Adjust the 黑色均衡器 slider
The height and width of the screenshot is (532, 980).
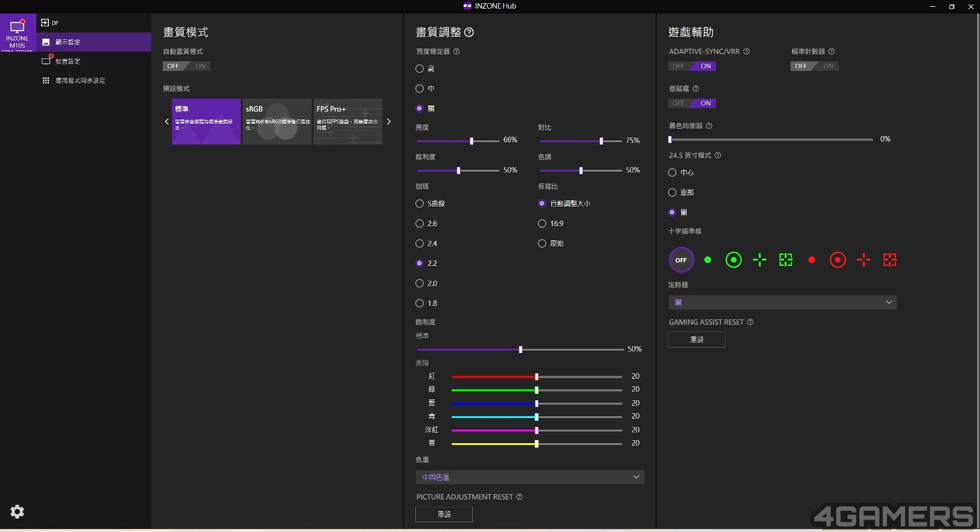[x=771, y=140]
